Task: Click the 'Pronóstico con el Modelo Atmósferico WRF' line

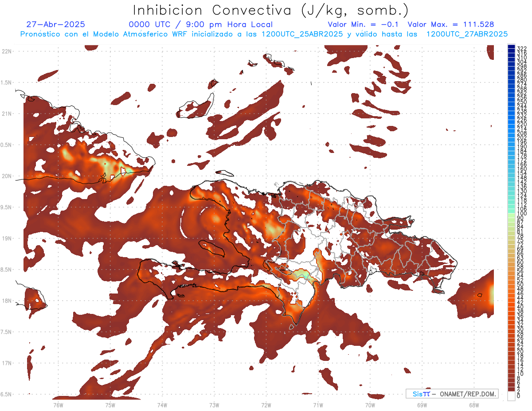Action: 263,34
